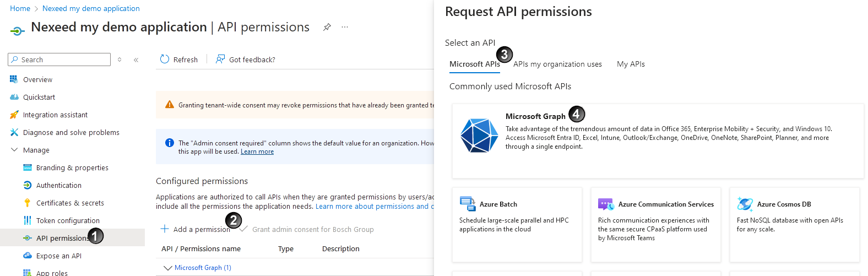
Task: Open Certificates & secrets
Action: 70,203
